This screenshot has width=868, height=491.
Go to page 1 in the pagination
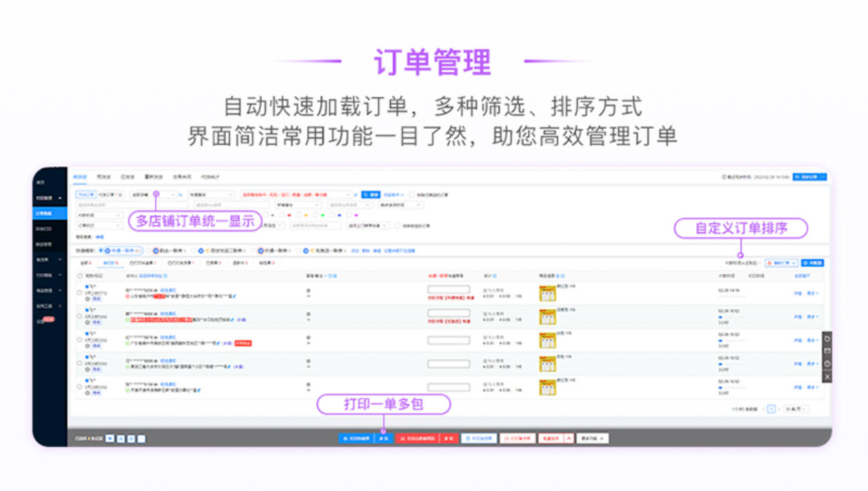[x=771, y=409]
